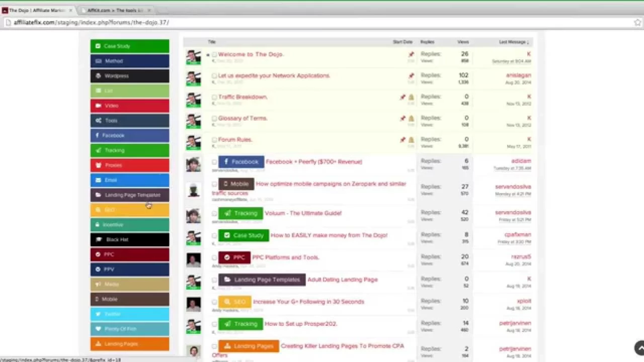Open Facebook + Peerfly ($700+ Revenue) thread
Screen dimensions: 644x362
[x=314, y=161]
